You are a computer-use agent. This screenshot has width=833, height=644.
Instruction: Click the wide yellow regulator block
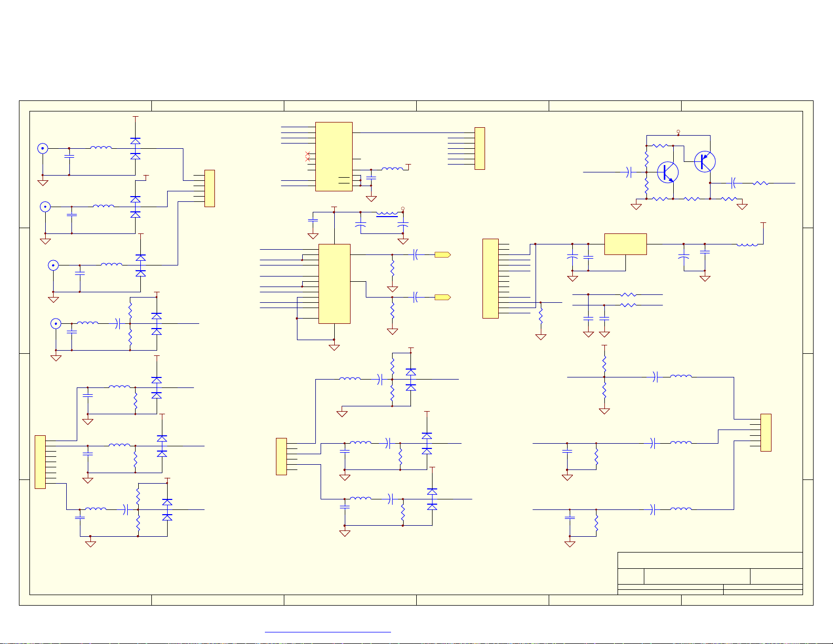point(625,244)
